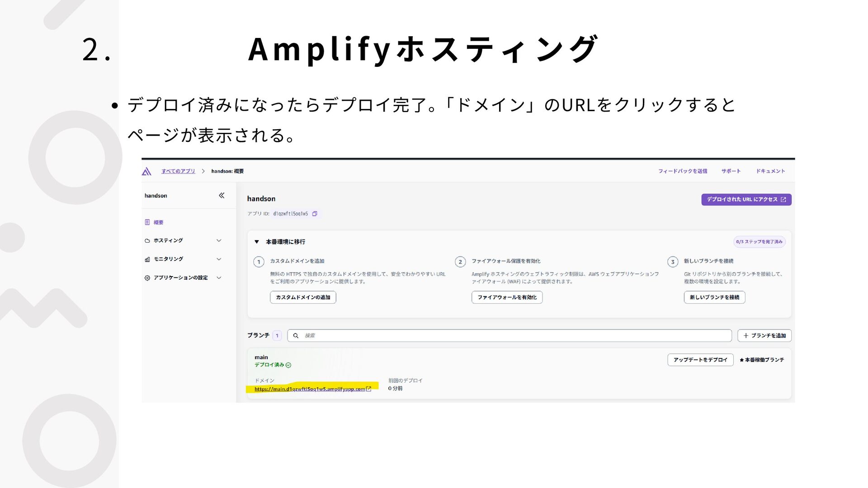Click the アプリケーションの設定 gear icon

[147, 278]
